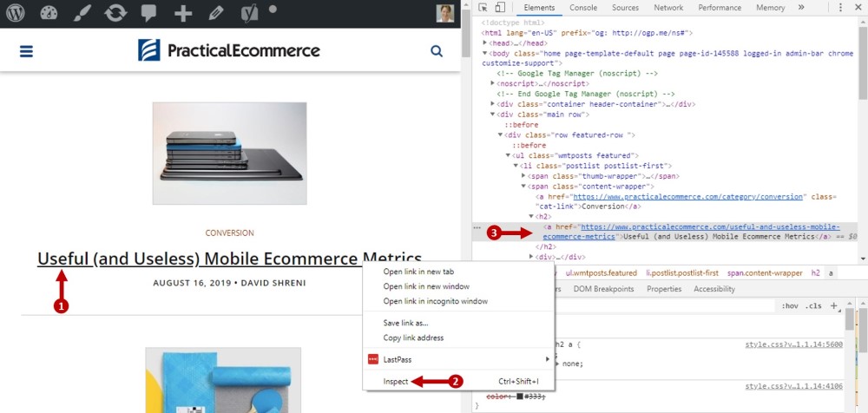The height and width of the screenshot is (413, 868).
Task: Collapse the body element node
Action: coord(485,54)
